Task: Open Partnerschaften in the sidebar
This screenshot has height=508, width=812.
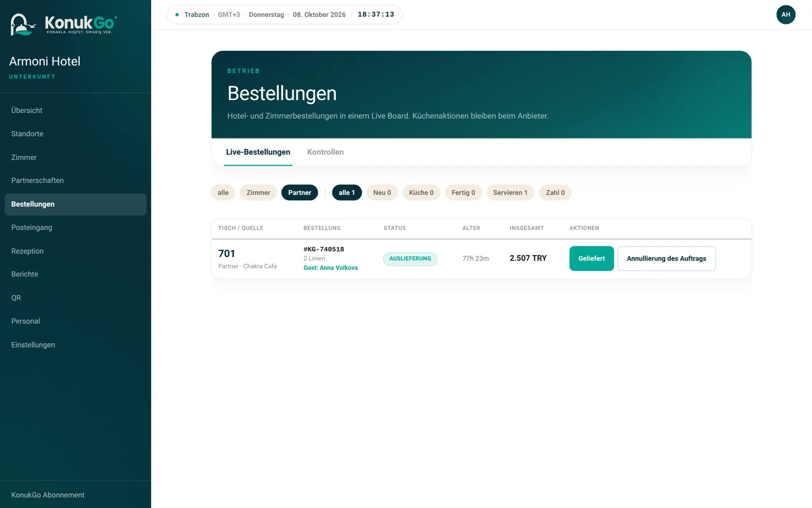Action: [x=76, y=180]
